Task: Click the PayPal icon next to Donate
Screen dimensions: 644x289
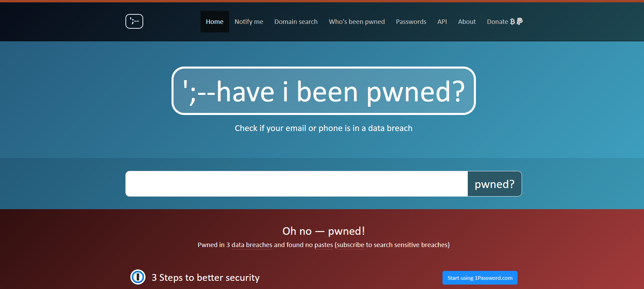Action: click(520, 21)
